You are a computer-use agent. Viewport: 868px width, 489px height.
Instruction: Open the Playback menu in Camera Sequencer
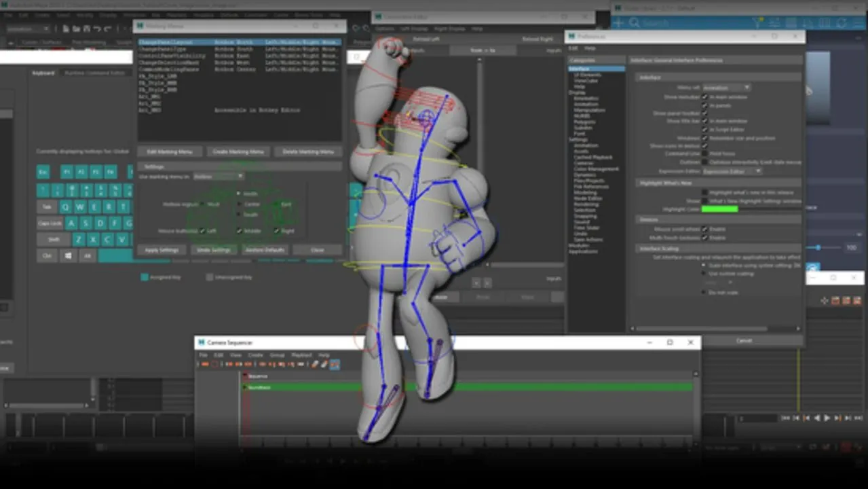pos(301,355)
